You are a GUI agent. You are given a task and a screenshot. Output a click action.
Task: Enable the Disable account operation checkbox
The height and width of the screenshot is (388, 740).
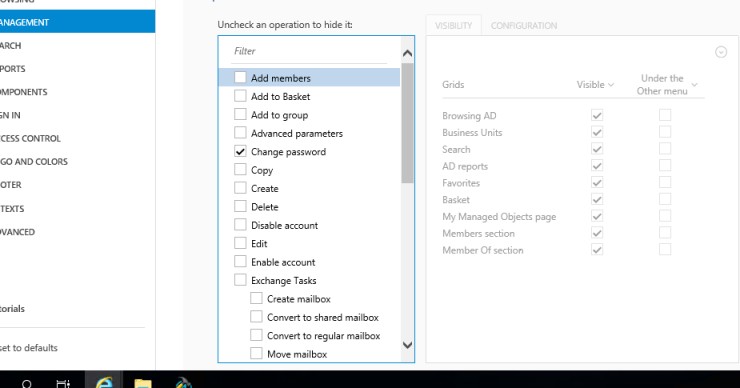[x=240, y=225]
